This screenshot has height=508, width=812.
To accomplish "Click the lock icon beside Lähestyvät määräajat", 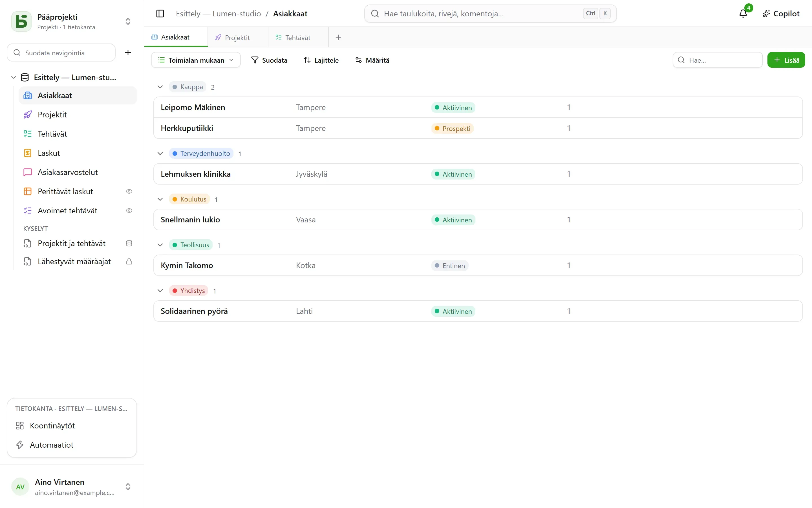I will coord(129,261).
